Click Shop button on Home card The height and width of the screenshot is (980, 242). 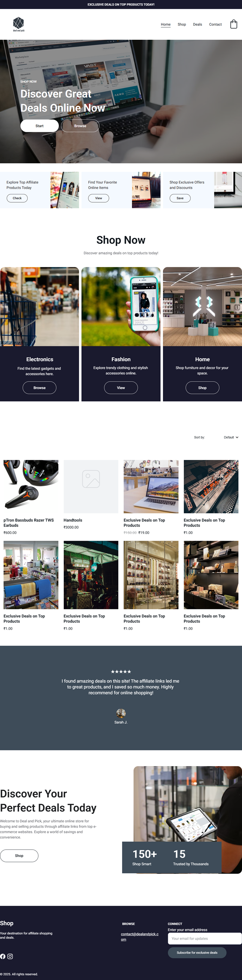tap(202, 388)
